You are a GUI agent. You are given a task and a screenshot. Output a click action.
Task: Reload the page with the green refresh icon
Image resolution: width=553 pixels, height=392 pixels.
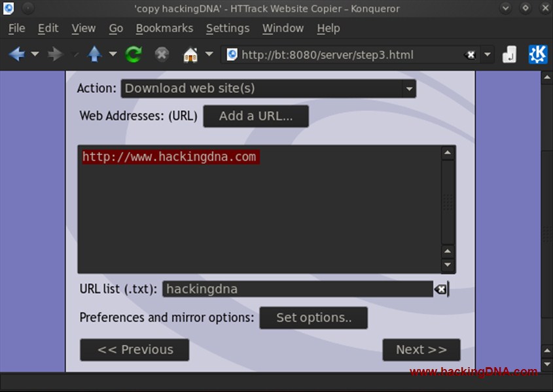pos(133,54)
